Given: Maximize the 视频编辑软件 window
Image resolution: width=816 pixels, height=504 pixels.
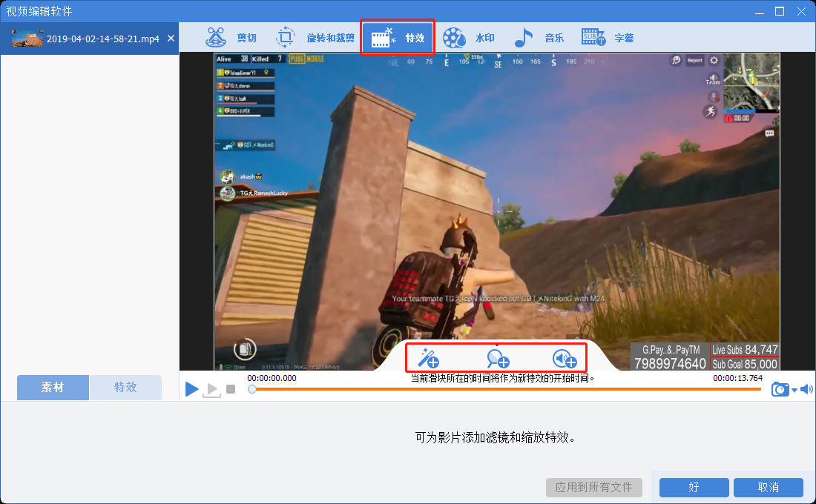Looking at the screenshot, I should [780, 11].
